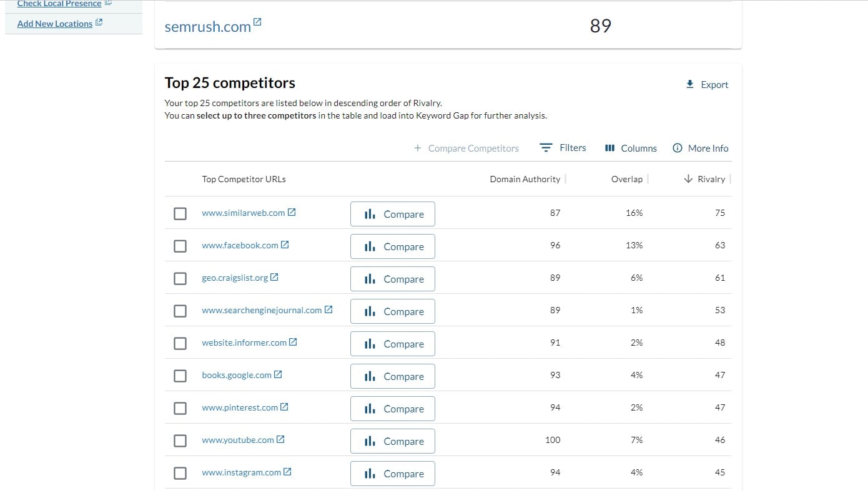
Task: Click the Compare Competitors action
Action: coord(466,148)
